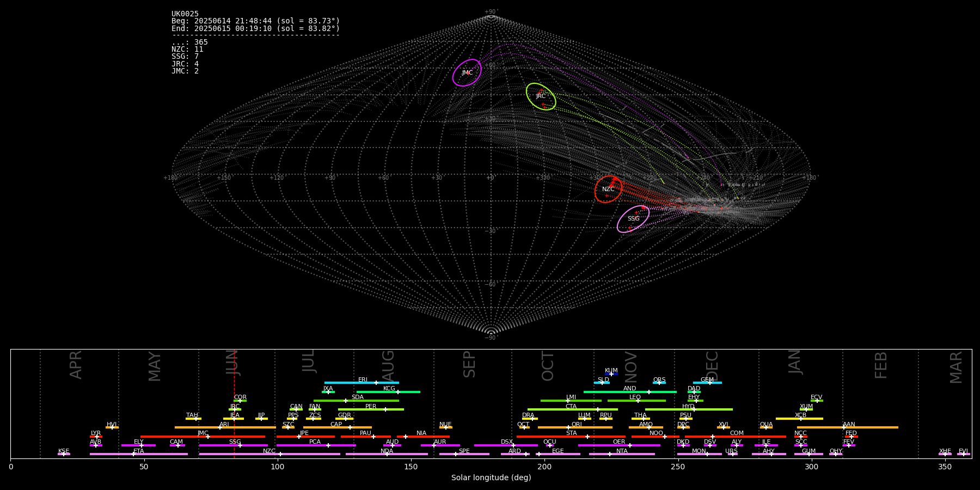Viewport: 980px width, 490px height.
Task: Click the LEO shower bar in the timeline
Action: 636,401
